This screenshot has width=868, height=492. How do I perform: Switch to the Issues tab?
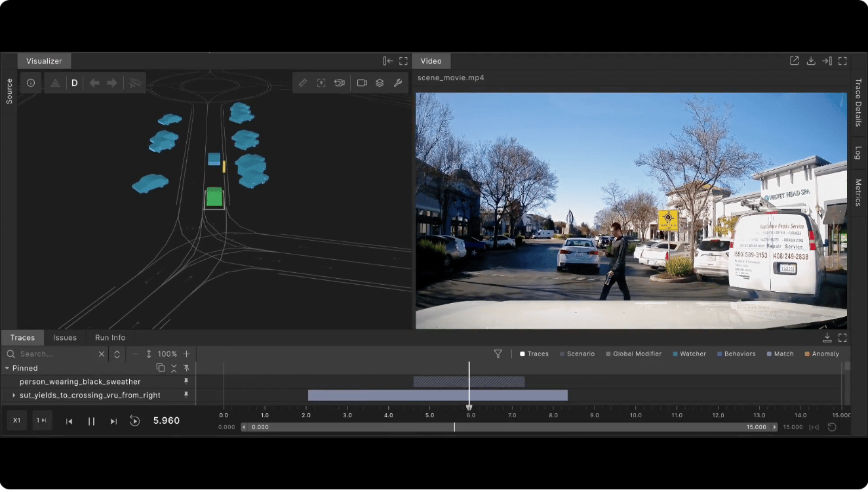point(65,338)
